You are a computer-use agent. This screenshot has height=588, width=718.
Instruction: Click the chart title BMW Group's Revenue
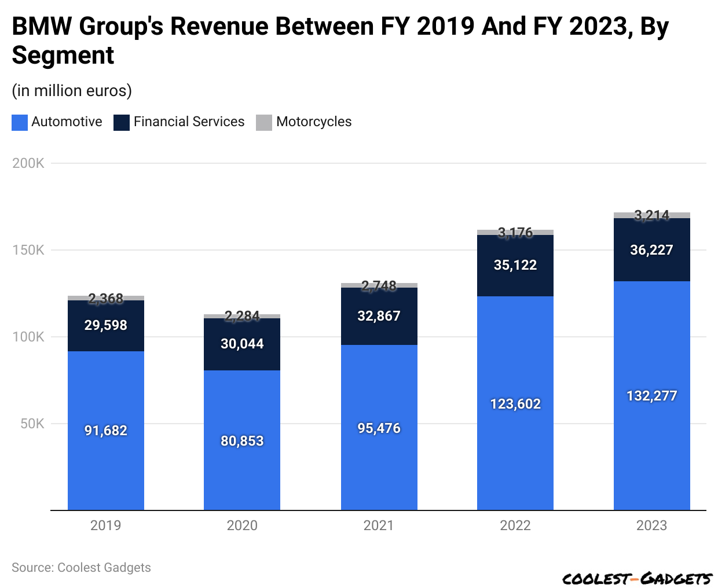tap(340, 41)
